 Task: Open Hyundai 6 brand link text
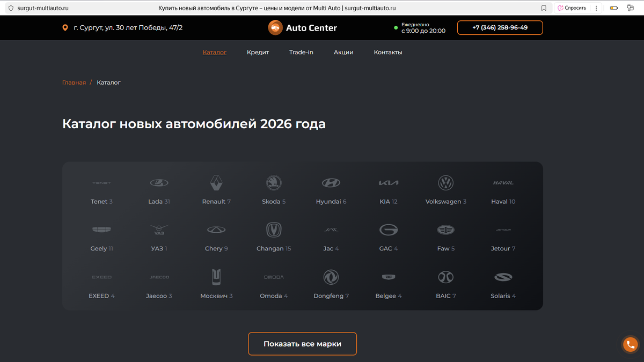(331, 202)
